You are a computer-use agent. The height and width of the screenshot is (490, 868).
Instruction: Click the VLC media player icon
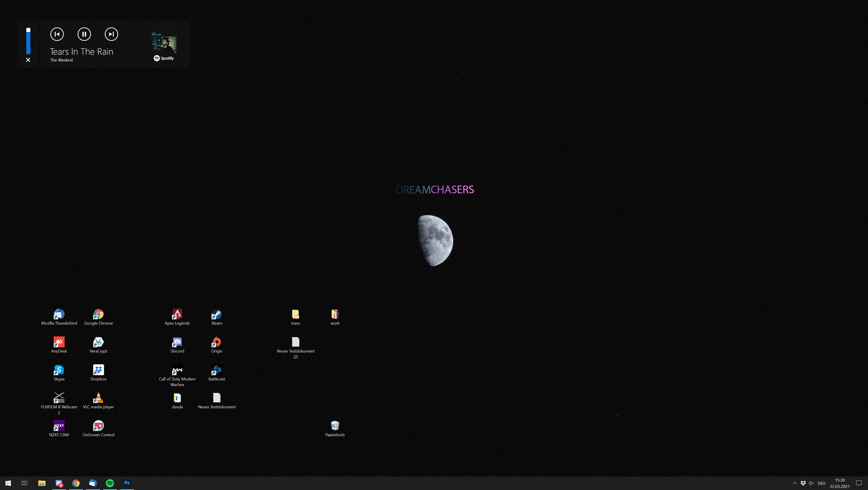tap(98, 398)
